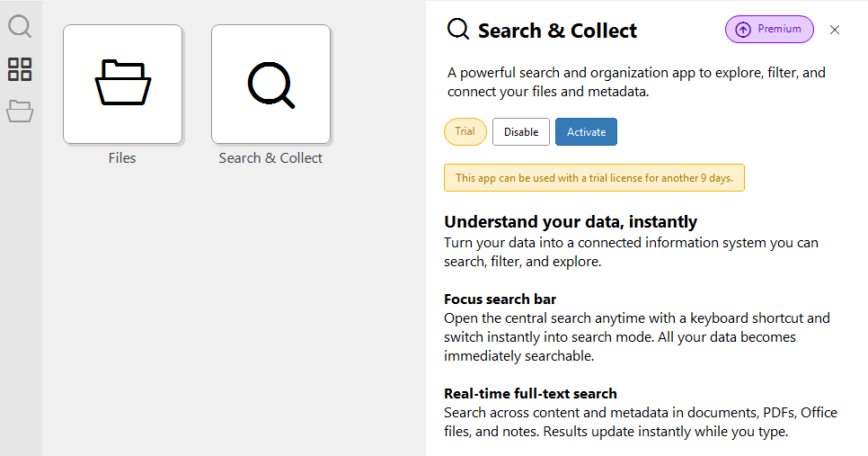This screenshot has width=868, height=456.
Task: Select the Real-time full-text search heading
Action: (x=530, y=393)
